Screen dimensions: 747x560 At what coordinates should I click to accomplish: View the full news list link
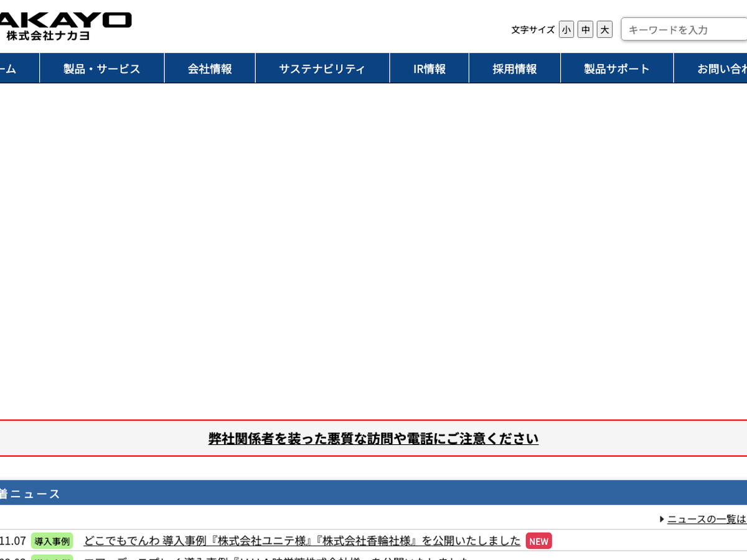[x=707, y=519]
